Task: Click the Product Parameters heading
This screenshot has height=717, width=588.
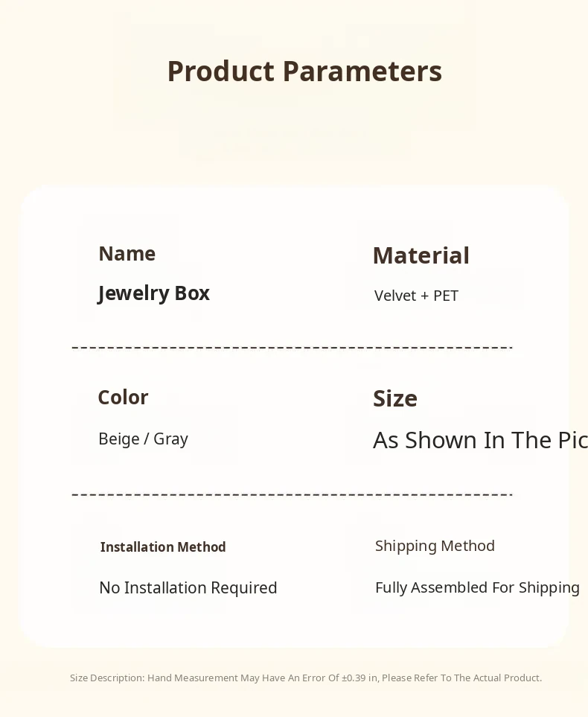Action: [304, 71]
